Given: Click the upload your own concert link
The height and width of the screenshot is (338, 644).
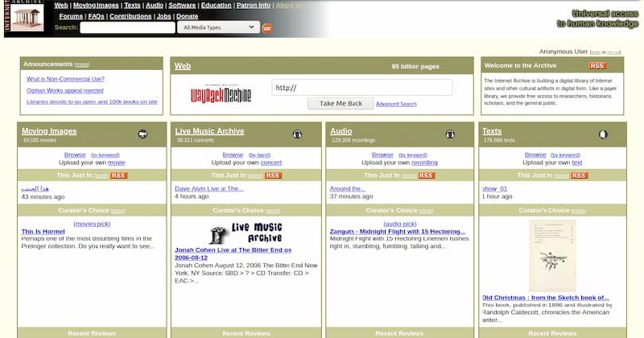Looking at the screenshot, I should click(x=271, y=163).
